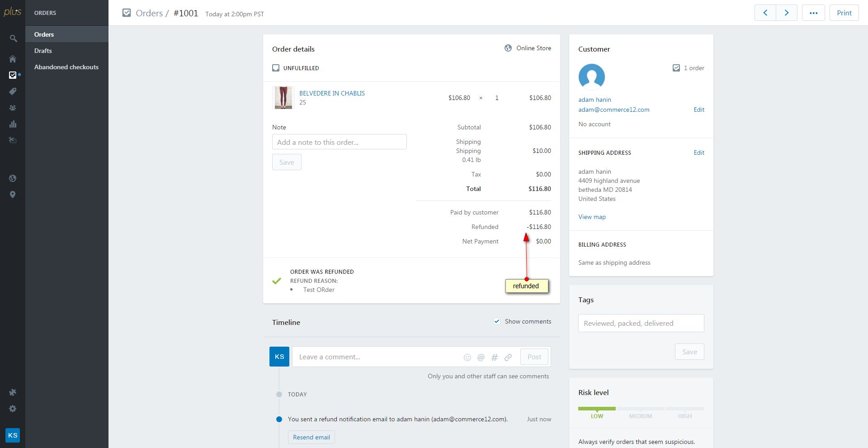The height and width of the screenshot is (448, 868).
Task: Open Discounts via the sidebar scissors icon
Action: click(13, 140)
